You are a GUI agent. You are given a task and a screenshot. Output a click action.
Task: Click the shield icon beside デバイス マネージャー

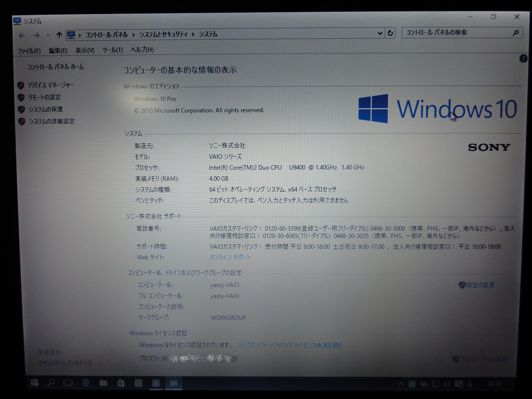21,85
